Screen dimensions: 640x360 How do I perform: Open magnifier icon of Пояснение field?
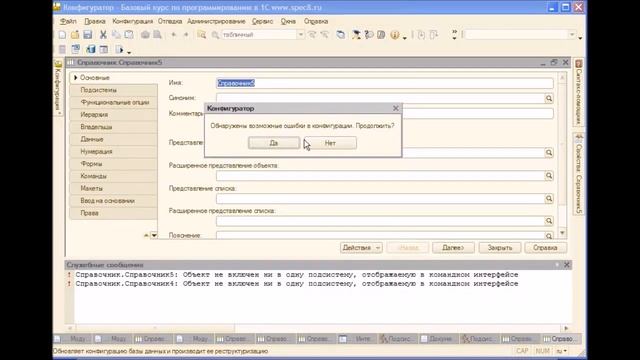549,236
